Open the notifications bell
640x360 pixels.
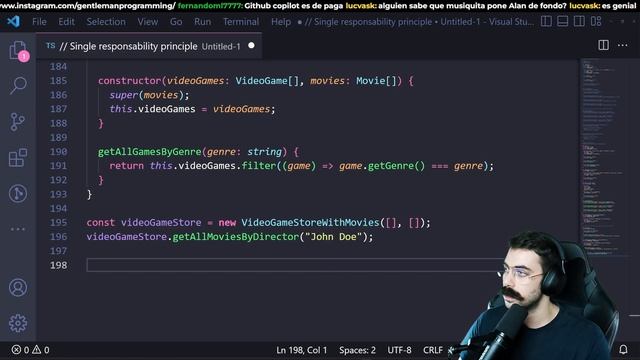click(623, 349)
